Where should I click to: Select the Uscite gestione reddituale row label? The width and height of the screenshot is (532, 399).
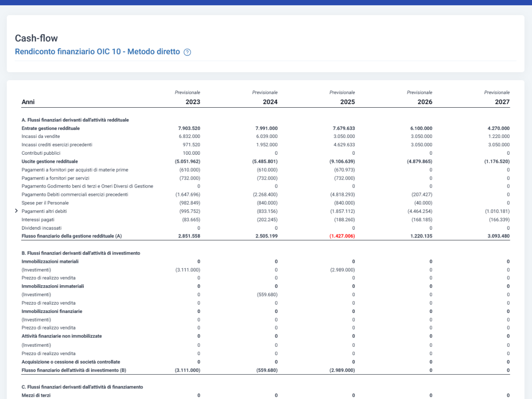click(50, 161)
